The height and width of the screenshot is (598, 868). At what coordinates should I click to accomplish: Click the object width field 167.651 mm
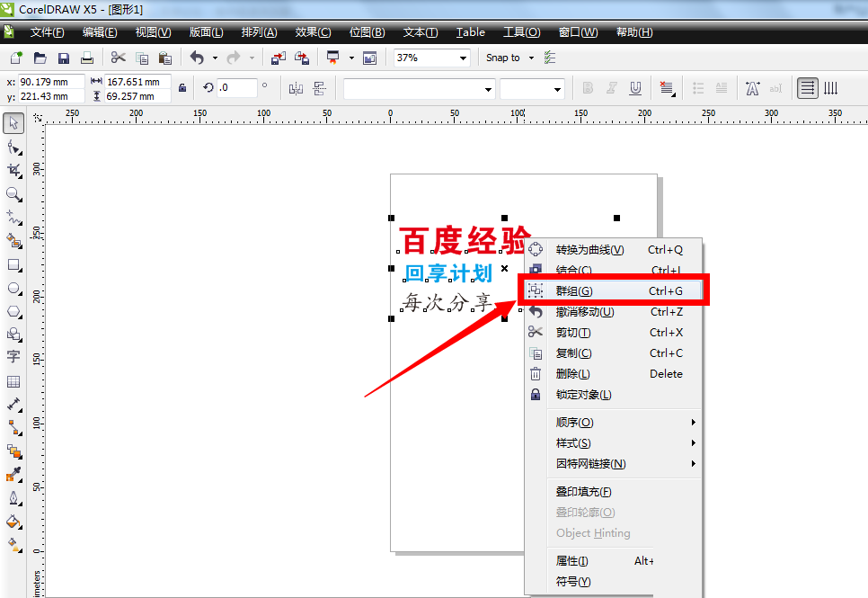(137, 82)
